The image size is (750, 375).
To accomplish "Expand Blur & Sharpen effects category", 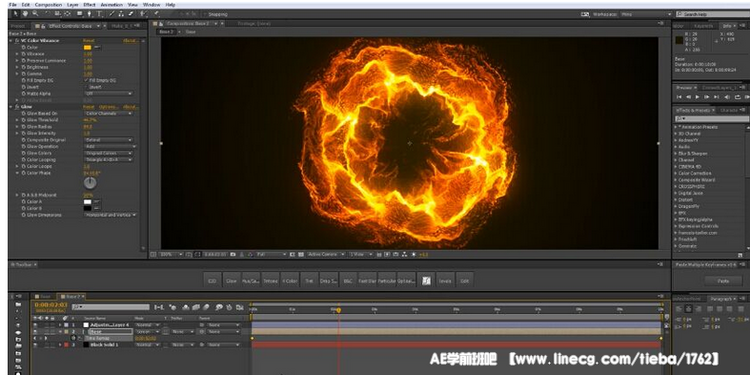I will click(x=676, y=154).
